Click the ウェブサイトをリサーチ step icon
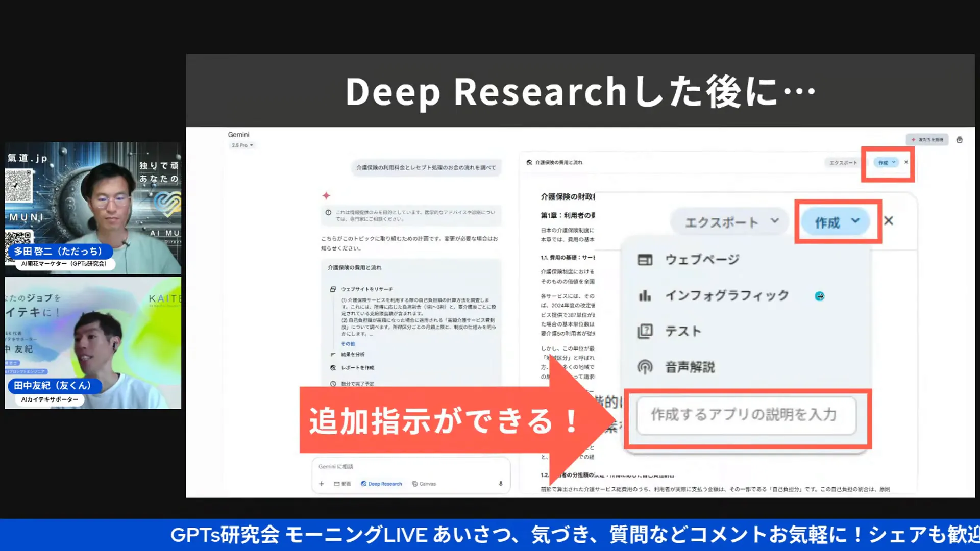 [x=333, y=289]
